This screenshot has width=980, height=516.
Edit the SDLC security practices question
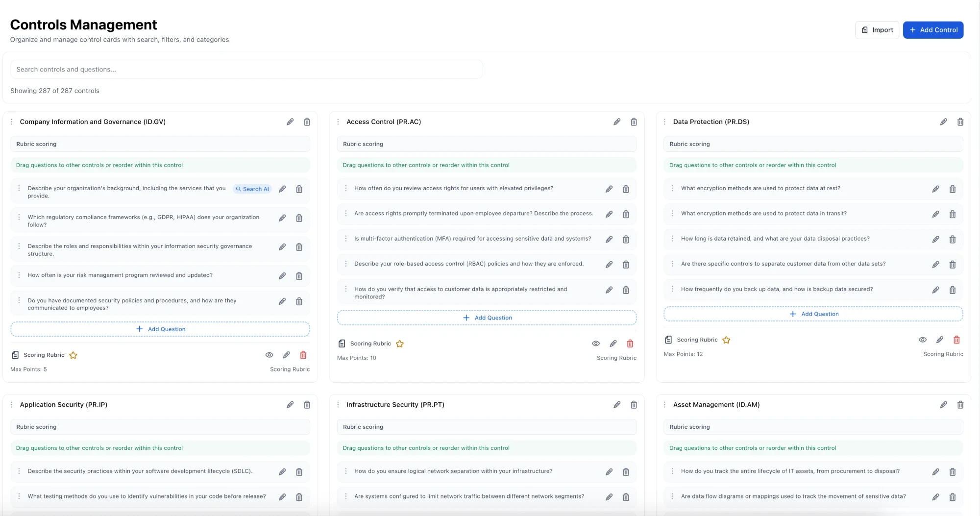pos(282,472)
